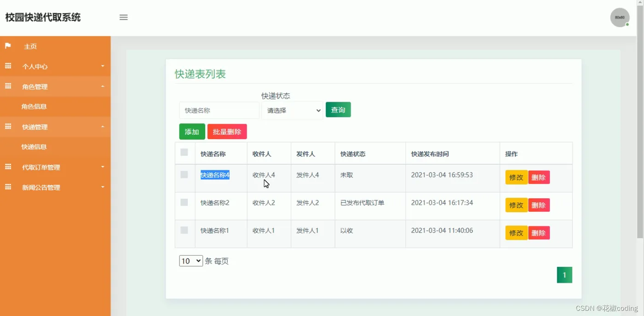Open the user avatar in top right
This screenshot has height=316, width=644.
620,17
